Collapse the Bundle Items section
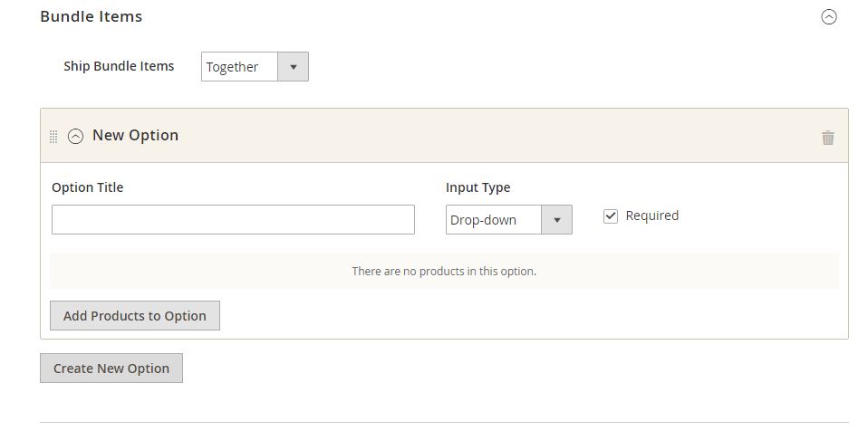 click(x=829, y=17)
